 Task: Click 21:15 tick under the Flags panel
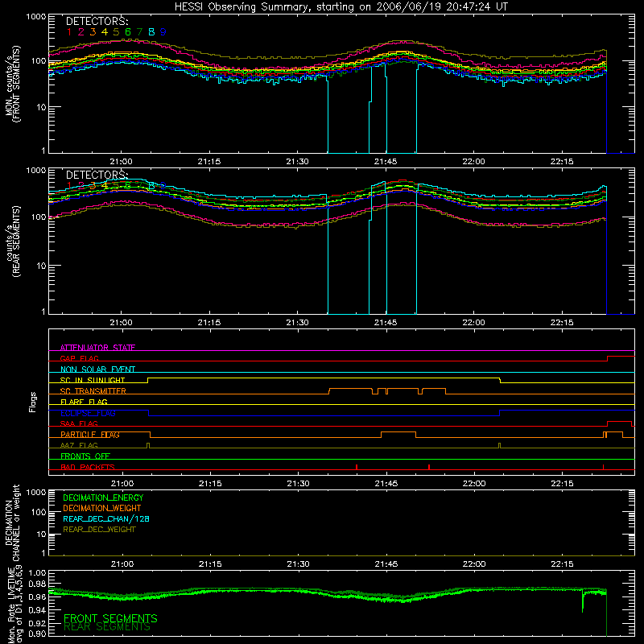210,484
